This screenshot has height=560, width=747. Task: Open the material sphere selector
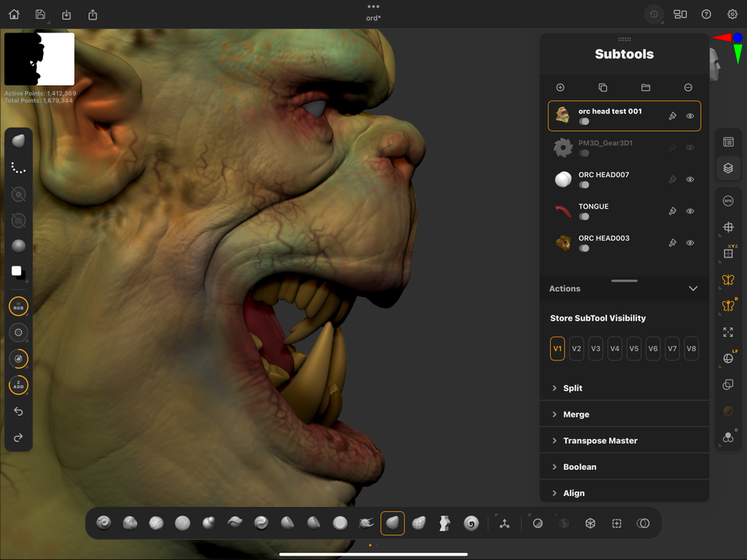(18, 246)
